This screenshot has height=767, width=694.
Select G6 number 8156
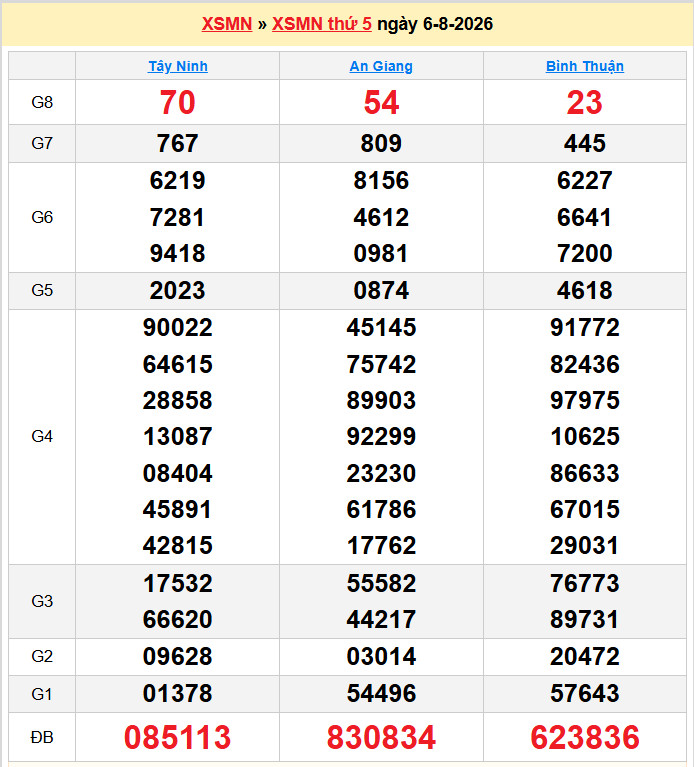pos(381,180)
